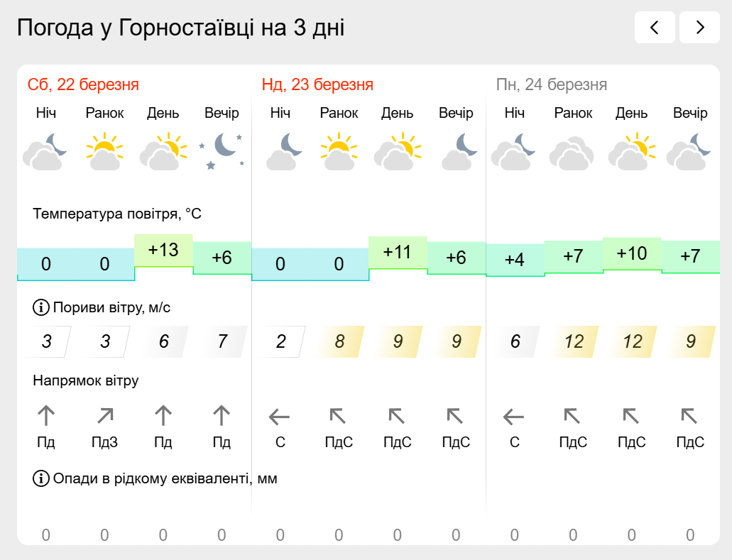The width and height of the screenshot is (732, 560).
Task: Click Saturday morning southwest ПдЗ wind arrow
Action: pyautogui.click(x=105, y=416)
